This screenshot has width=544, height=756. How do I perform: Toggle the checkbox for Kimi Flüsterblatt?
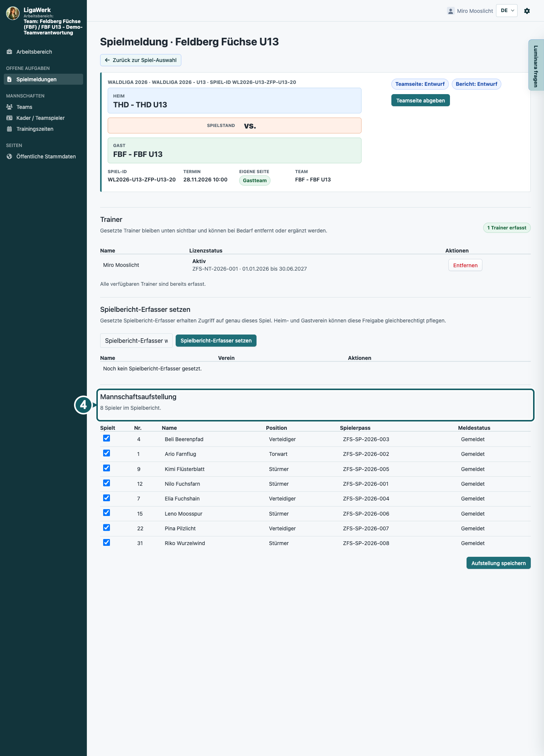[x=107, y=468]
